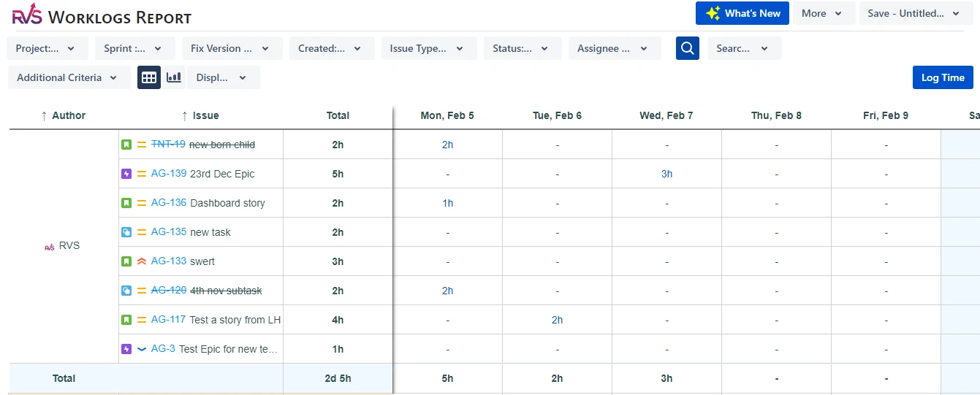
Task: Open the Project filter dropdown
Action: pos(46,49)
